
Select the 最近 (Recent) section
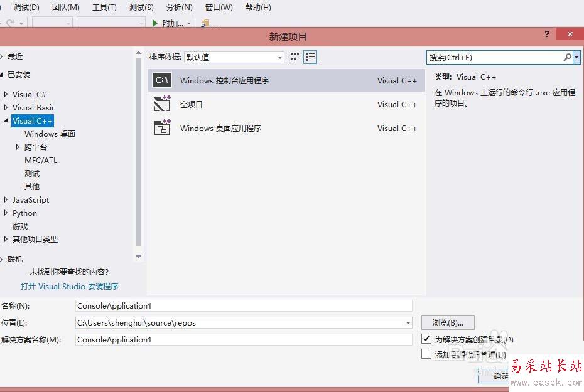[x=15, y=56]
